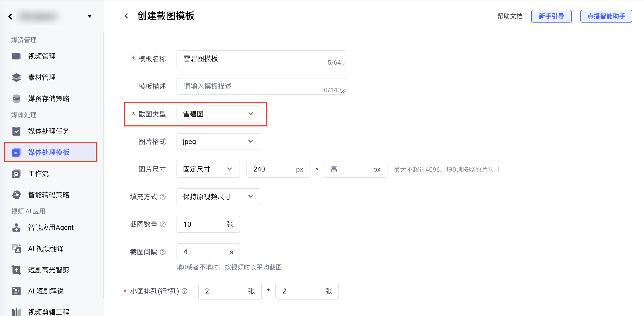The width and height of the screenshot is (644, 316).
Task: Focus the 模板描述 text field
Action: tap(261, 86)
